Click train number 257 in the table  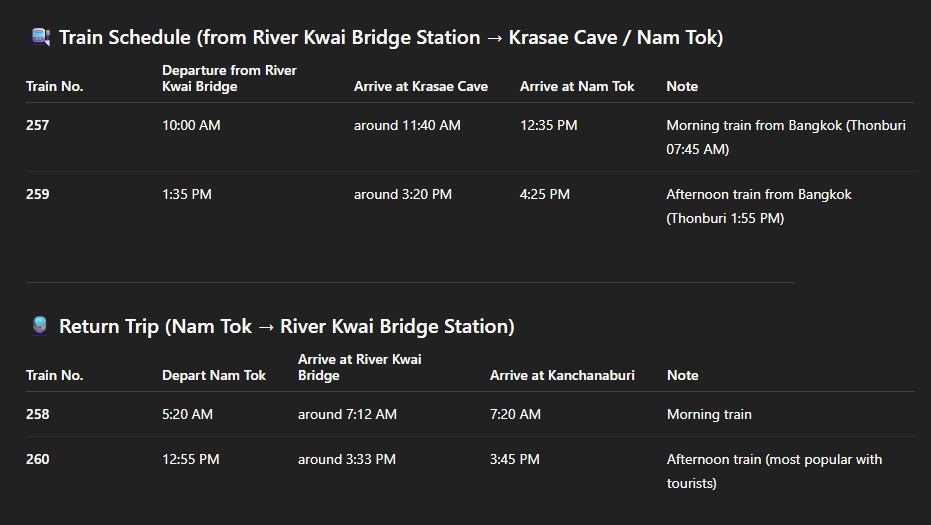[x=38, y=126]
